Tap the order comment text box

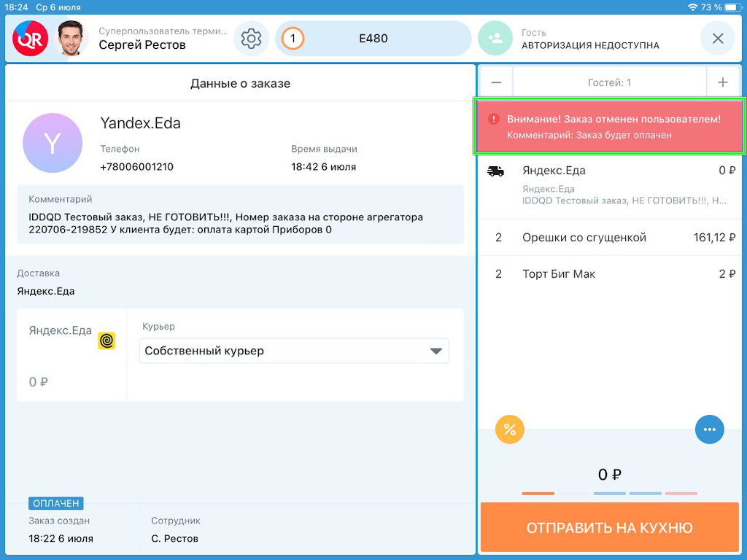(240, 214)
